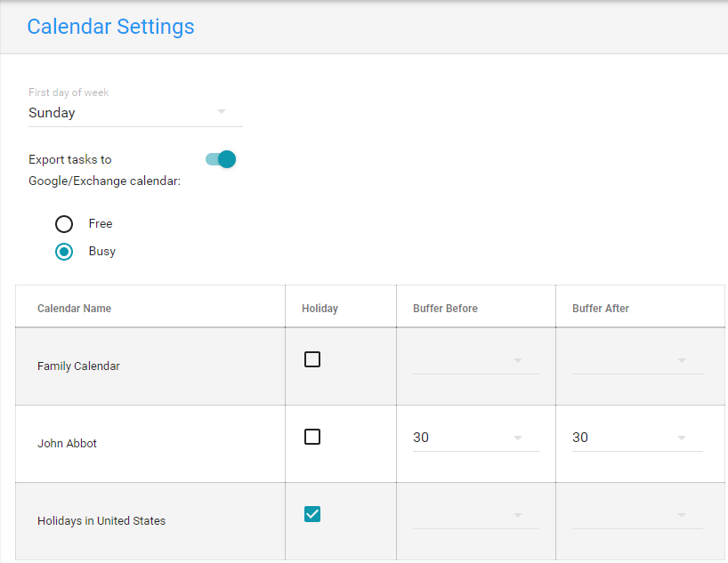The image size is (728, 563).
Task: Uncheck Holiday box for Holidays in United States
Action: pos(312,514)
